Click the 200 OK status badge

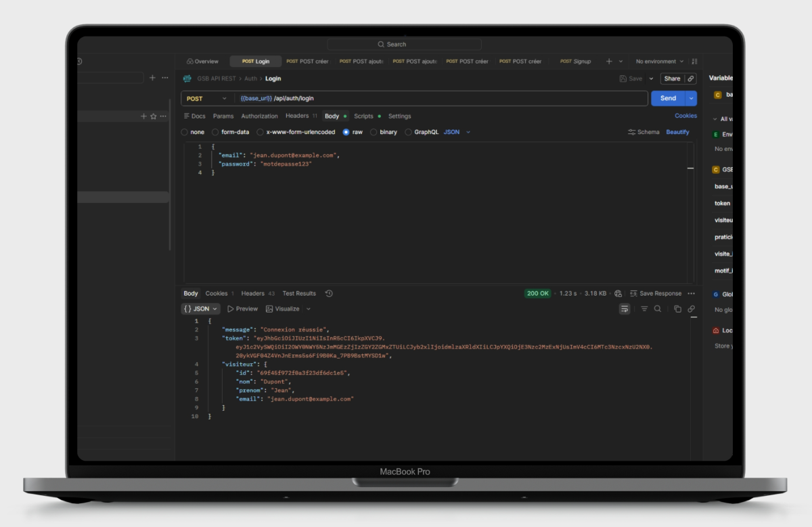point(538,294)
